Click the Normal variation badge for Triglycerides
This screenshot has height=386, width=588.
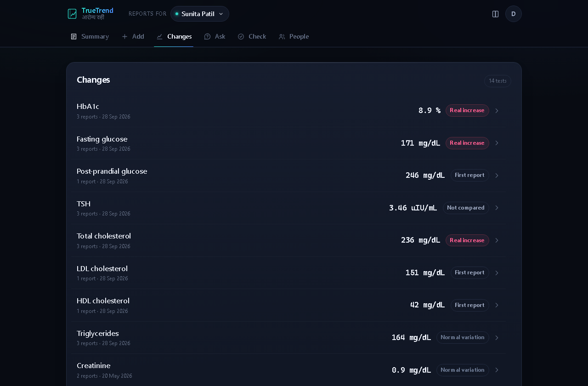point(463,337)
